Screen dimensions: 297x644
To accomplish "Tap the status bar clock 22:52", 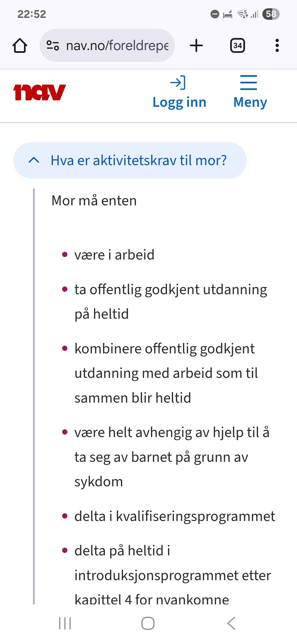I will (x=32, y=14).
